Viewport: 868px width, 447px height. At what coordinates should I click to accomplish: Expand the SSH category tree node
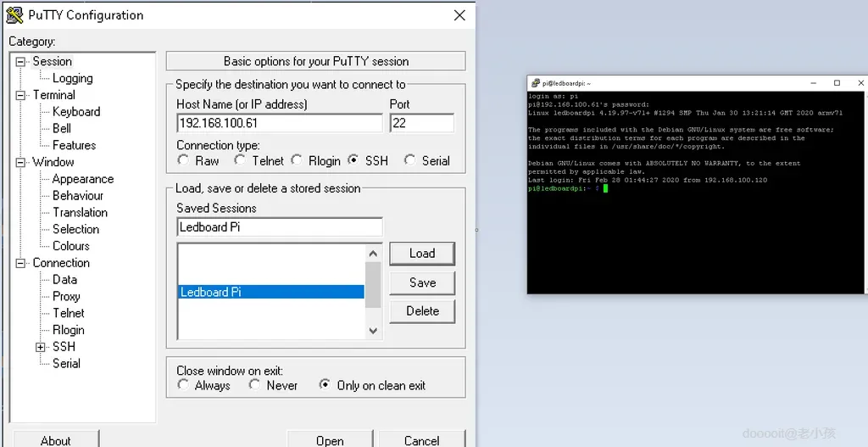(x=41, y=347)
